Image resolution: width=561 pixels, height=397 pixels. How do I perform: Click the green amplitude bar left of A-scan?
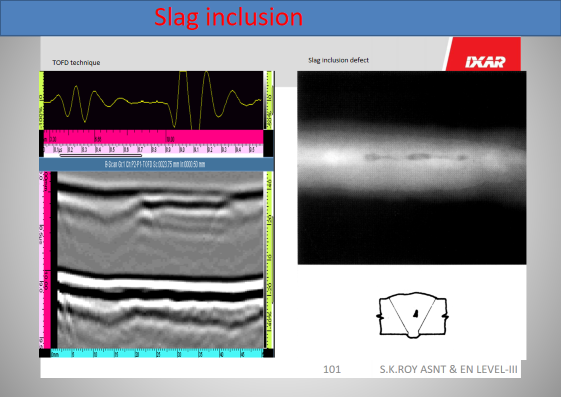click(41, 101)
